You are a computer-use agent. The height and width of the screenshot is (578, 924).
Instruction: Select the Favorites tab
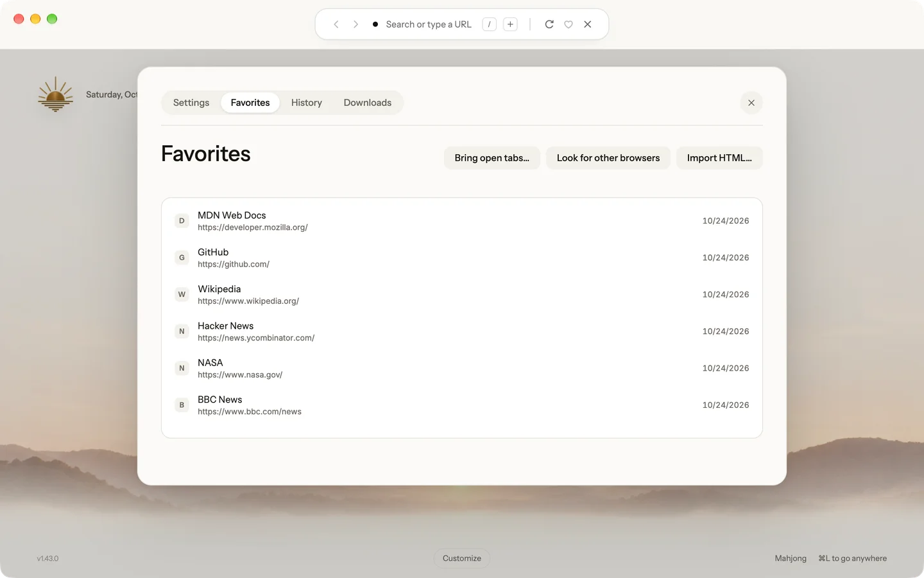click(x=250, y=103)
